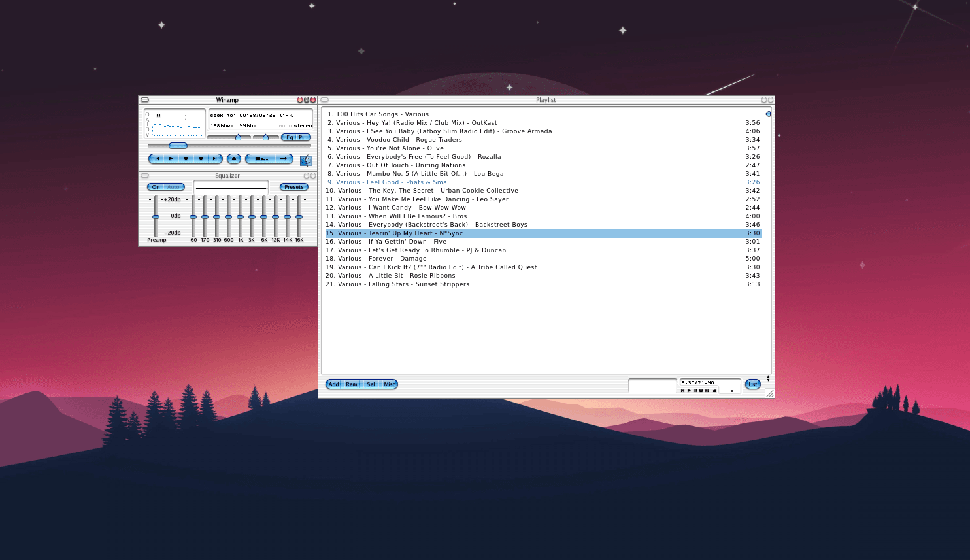Click the 1K equalizer band knob
The image size is (970, 560).
(x=240, y=216)
